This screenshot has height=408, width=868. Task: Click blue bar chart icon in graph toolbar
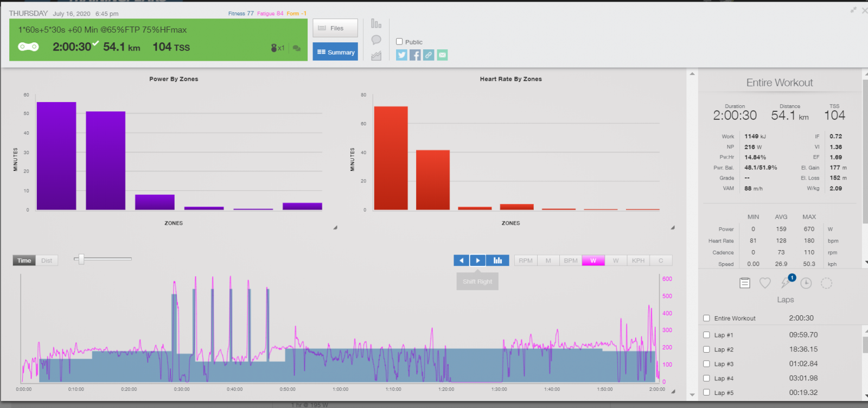[x=497, y=260]
